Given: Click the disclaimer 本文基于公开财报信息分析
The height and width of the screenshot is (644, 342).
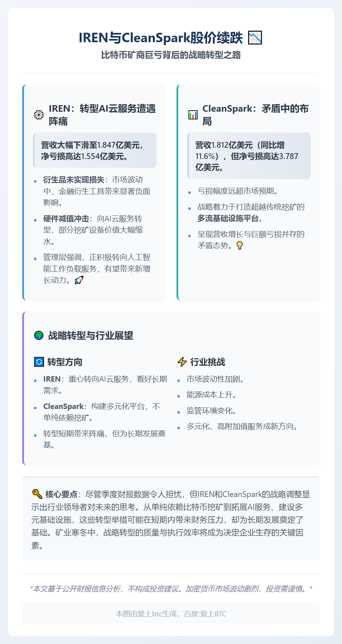Looking at the screenshot, I should coord(171,589).
